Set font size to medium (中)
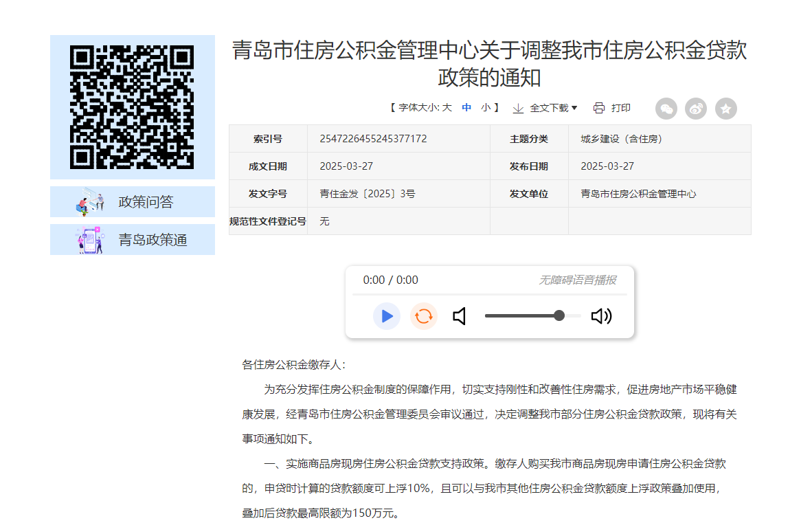This screenshot has height=523, width=812. (x=466, y=108)
